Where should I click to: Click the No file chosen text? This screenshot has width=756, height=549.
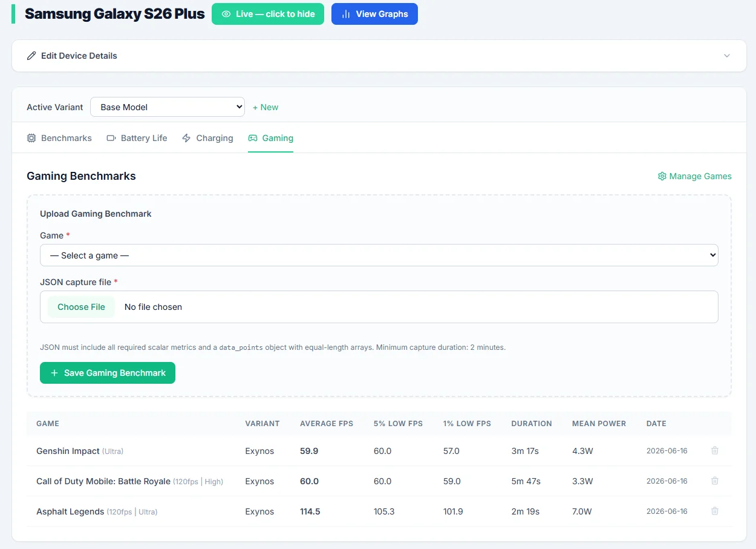pos(153,307)
